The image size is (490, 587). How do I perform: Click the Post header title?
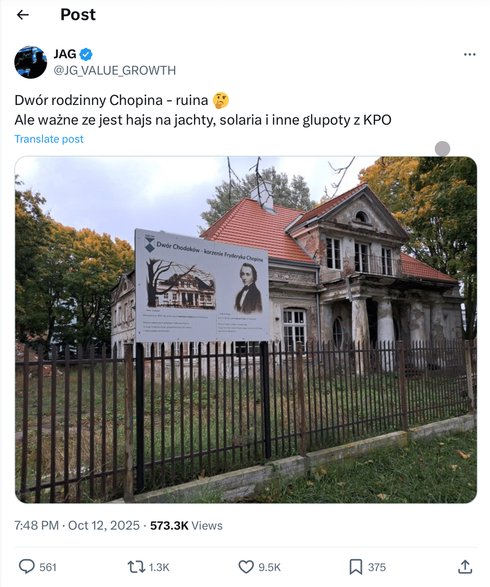pos(78,15)
